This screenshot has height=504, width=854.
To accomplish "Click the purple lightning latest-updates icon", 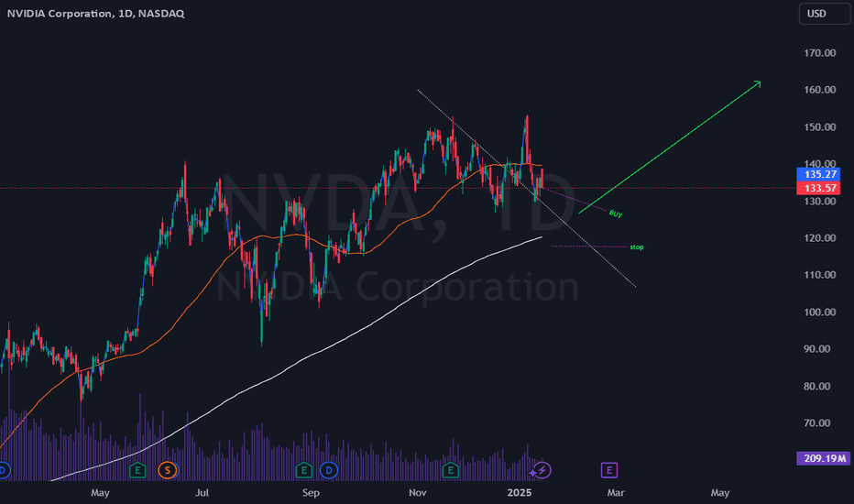I will 542,470.
